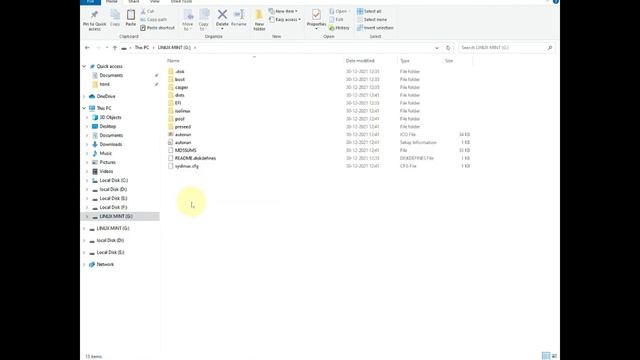
Task: Click the Copy ribbon button
Action: 115,18
